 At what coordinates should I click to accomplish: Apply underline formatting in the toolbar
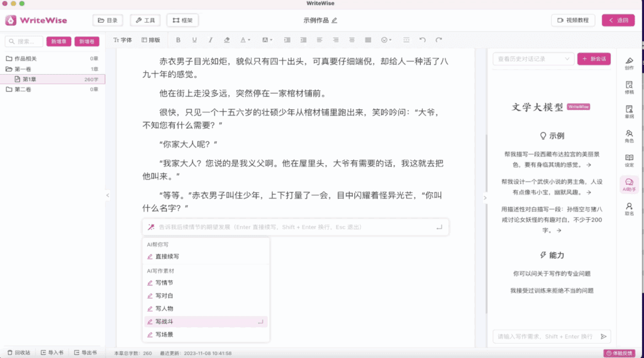click(x=194, y=40)
